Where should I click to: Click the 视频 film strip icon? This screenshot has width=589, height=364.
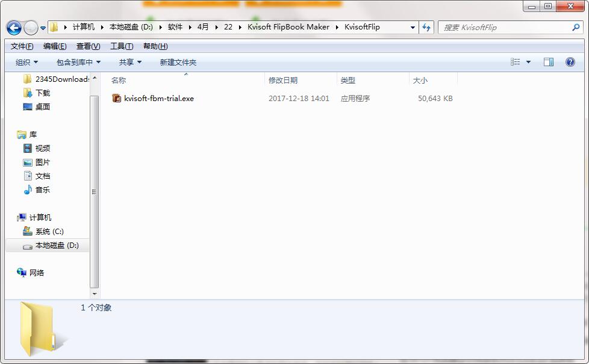click(28, 148)
